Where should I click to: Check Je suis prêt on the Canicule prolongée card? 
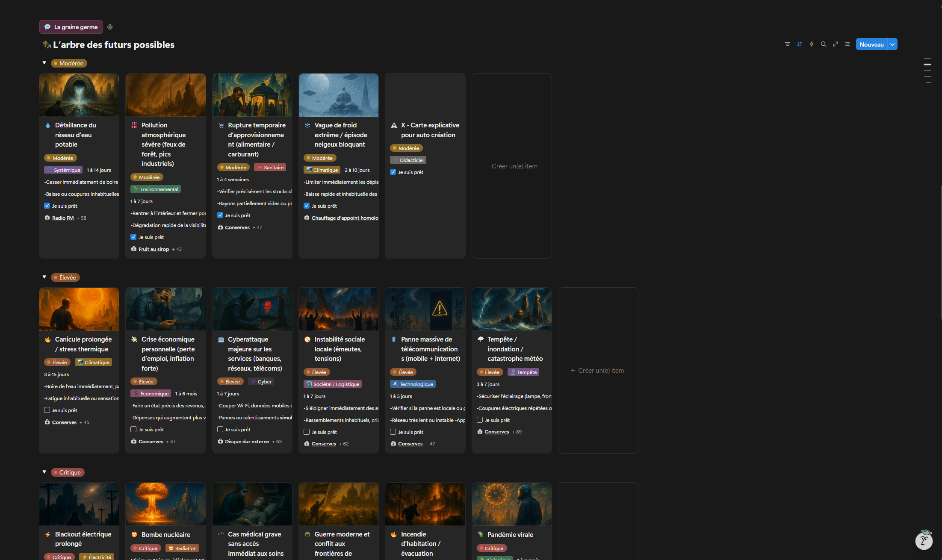point(47,410)
